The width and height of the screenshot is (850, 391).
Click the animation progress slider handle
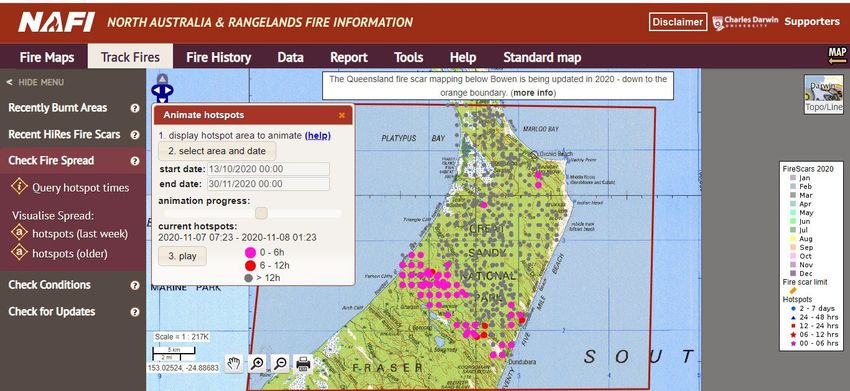(261, 213)
